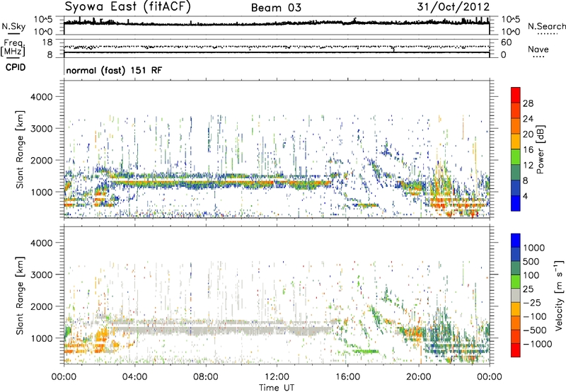Click "Slant Range [km]" label of the velocity panel
This screenshot has height=392, width=566.
pyautogui.click(x=20, y=295)
